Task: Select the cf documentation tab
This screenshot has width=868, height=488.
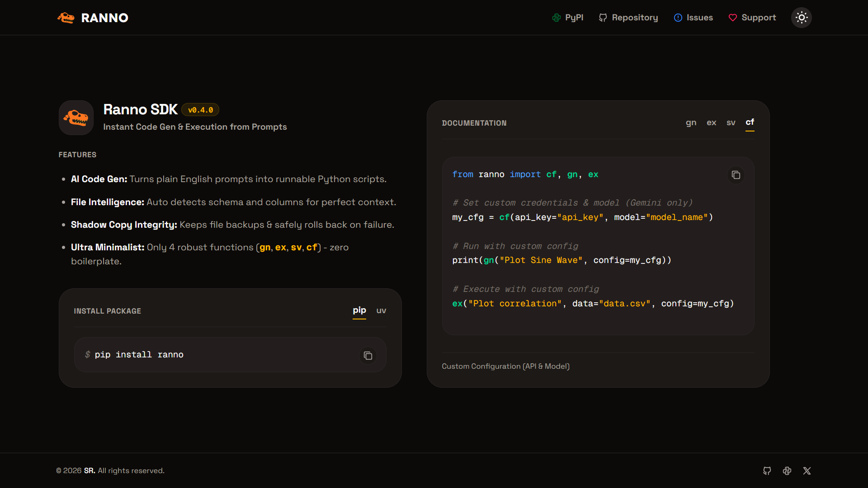Action: pyautogui.click(x=750, y=122)
